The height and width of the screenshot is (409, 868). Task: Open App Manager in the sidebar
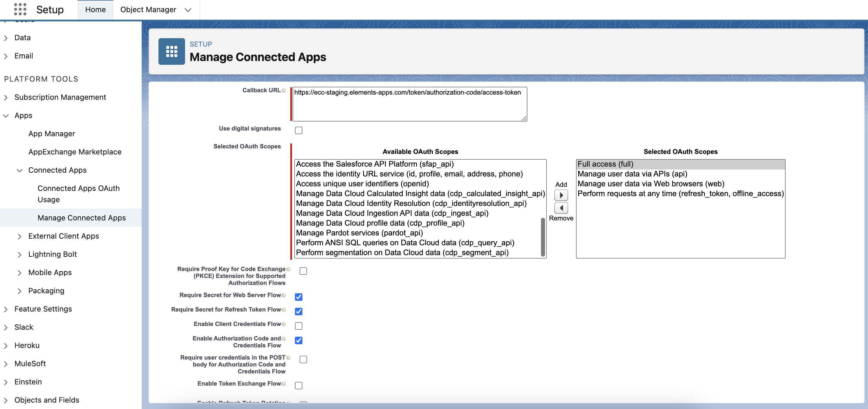tap(51, 134)
